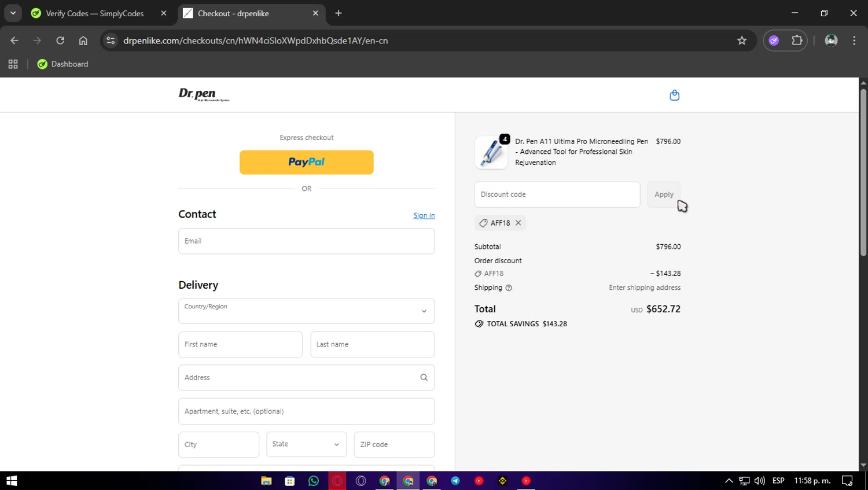Click the address bar URL
This screenshot has height=490, width=868.
coord(255,40)
